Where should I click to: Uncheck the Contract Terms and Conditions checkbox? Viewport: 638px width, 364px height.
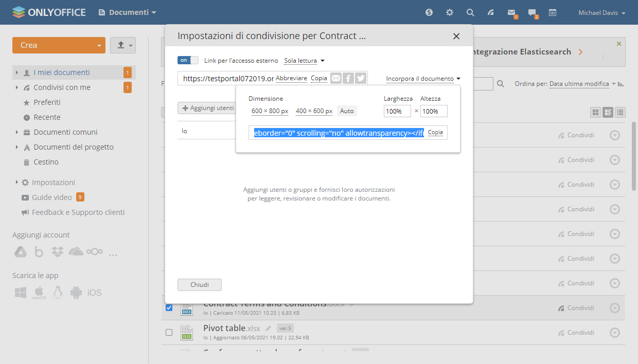point(169,308)
